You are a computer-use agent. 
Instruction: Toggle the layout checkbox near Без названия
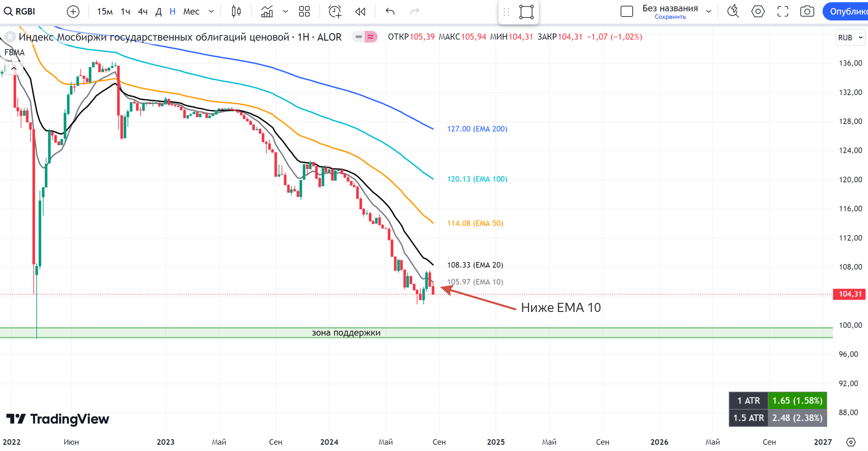point(626,11)
